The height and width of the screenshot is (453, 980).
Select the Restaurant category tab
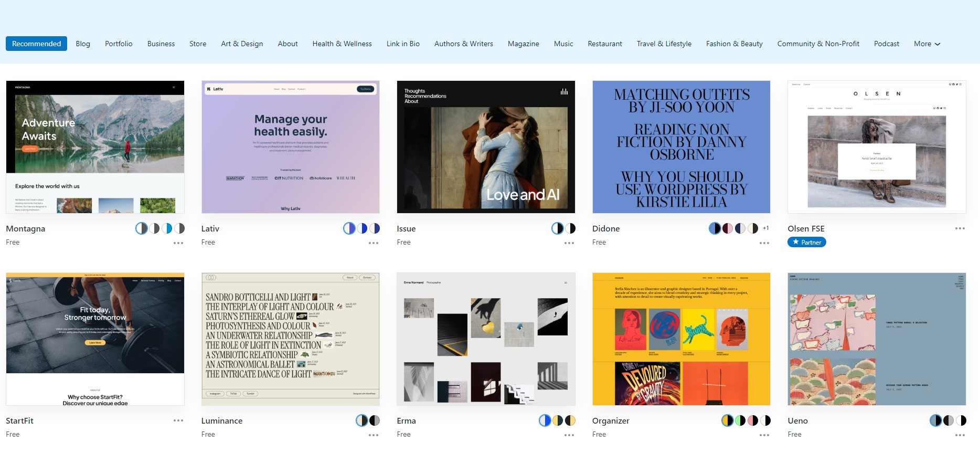(x=605, y=44)
